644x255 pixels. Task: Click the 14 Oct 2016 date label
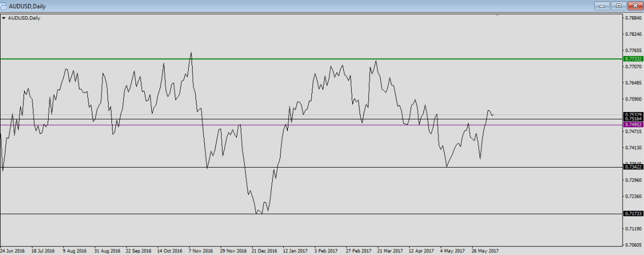(170, 251)
